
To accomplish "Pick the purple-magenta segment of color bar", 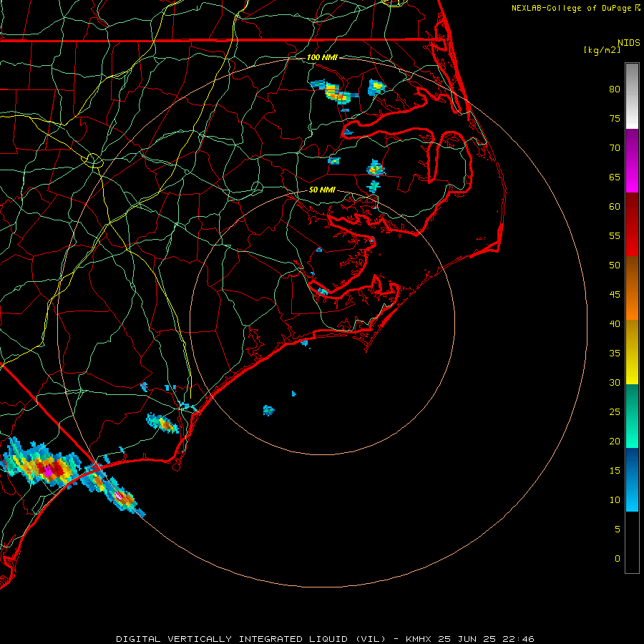I will pos(632,160).
